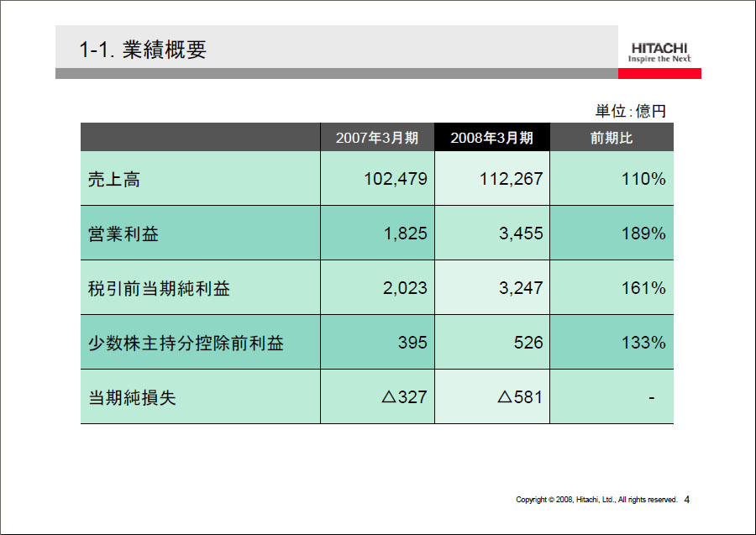Select the 売上高 row label
Image resolution: width=756 pixels, height=535 pixels.
click(x=114, y=179)
